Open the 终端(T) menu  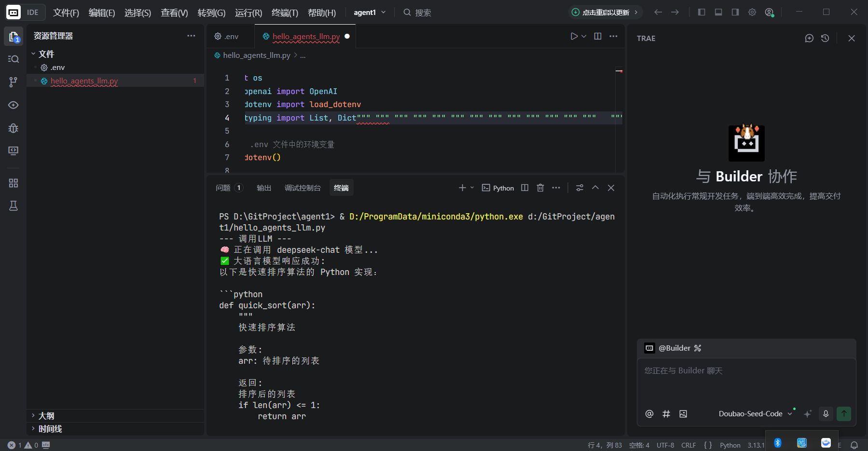click(285, 13)
